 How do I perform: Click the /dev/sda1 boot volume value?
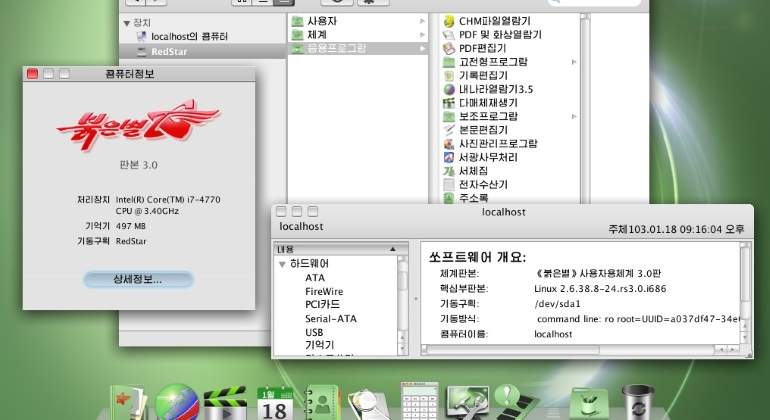click(x=557, y=304)
